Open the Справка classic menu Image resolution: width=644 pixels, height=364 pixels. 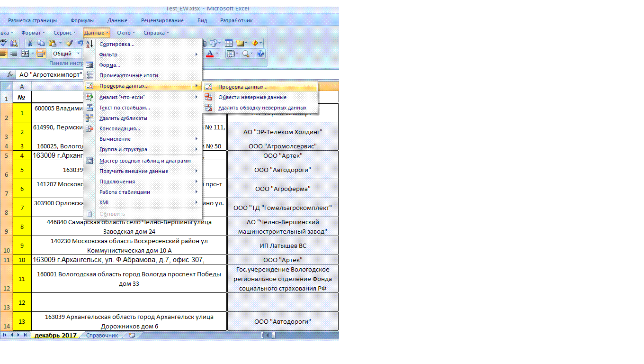pos(156,33)
